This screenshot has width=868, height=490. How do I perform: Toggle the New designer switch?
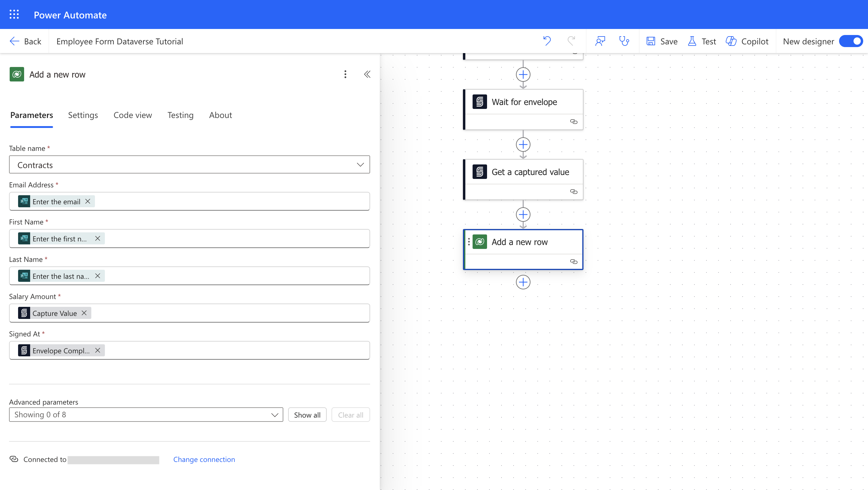[x=851, y=41]
